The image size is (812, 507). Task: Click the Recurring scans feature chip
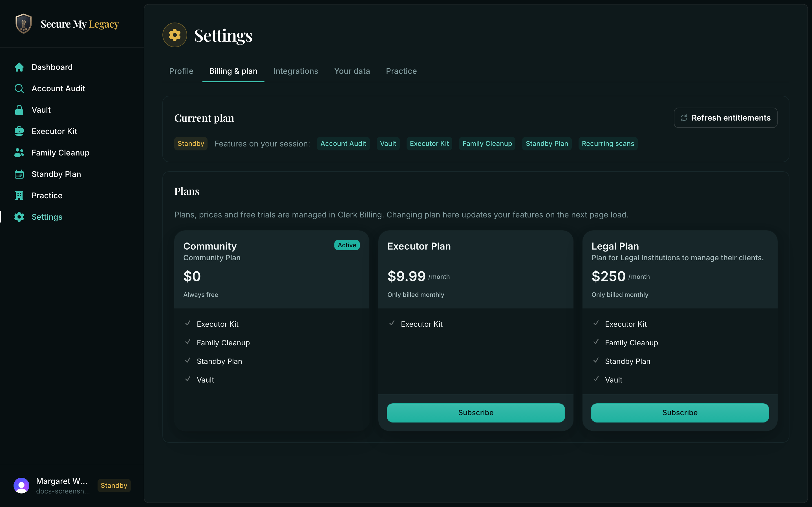[x=608, y=144]
